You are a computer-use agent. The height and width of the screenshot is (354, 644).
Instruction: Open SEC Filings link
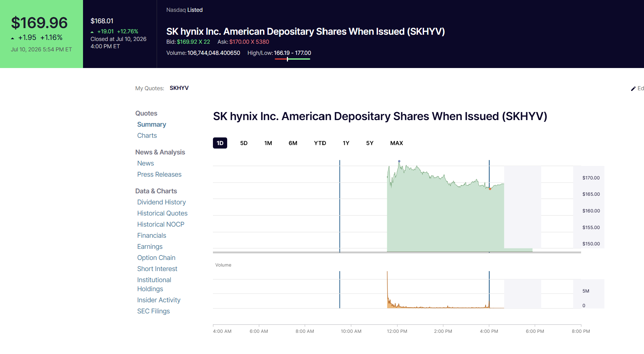pos(153,311)
